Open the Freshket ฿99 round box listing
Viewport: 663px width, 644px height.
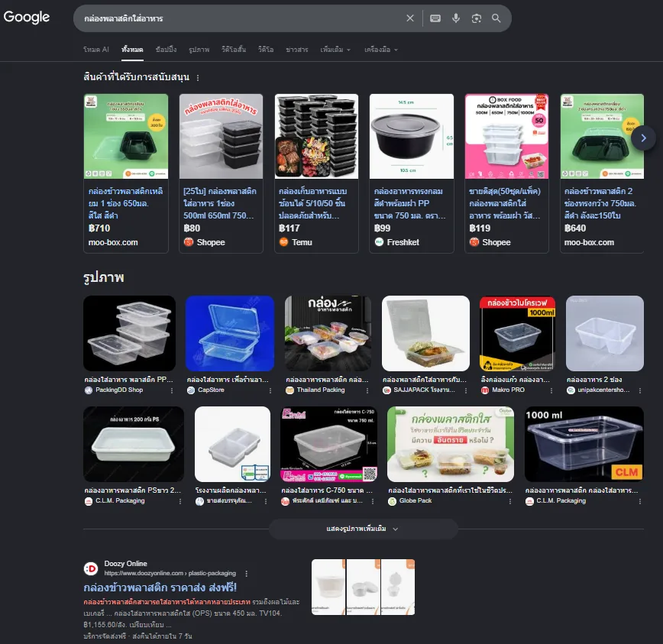point(412,173)
